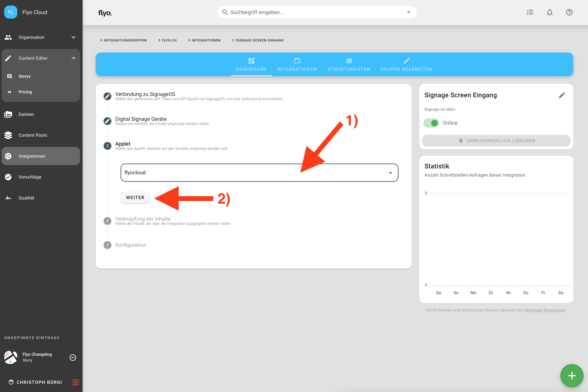
Task: Open Content Pools in the sidebar
Action: [41, 135]
